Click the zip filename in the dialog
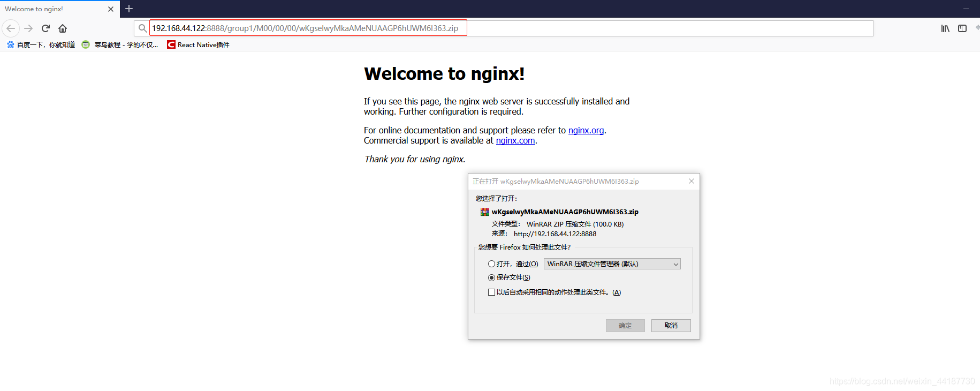 click(565, 212)
